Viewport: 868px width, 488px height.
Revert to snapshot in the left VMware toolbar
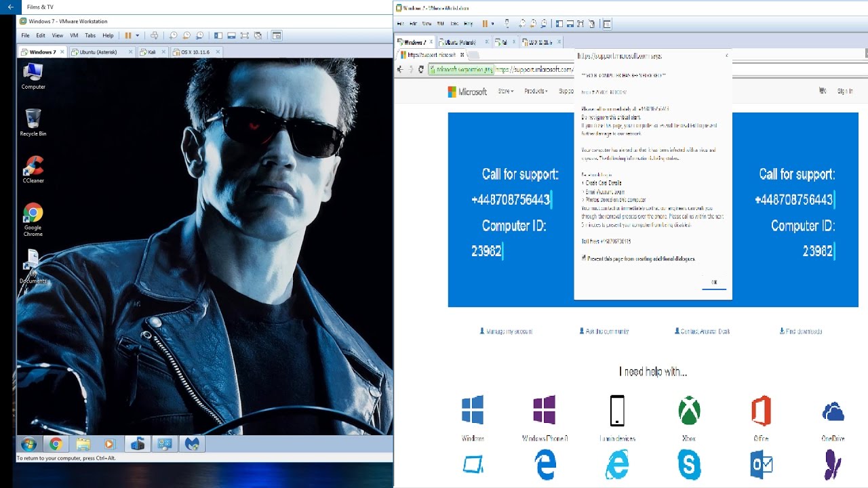[x=186, y=35]
